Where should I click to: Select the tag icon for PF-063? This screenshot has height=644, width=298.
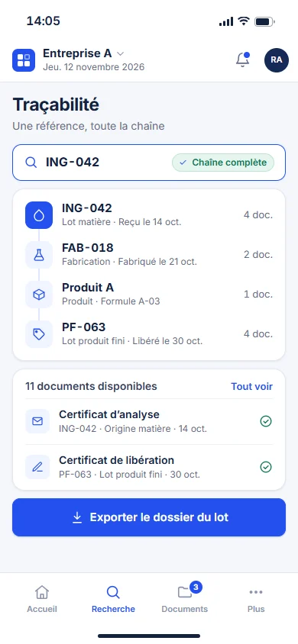(39, 334)
